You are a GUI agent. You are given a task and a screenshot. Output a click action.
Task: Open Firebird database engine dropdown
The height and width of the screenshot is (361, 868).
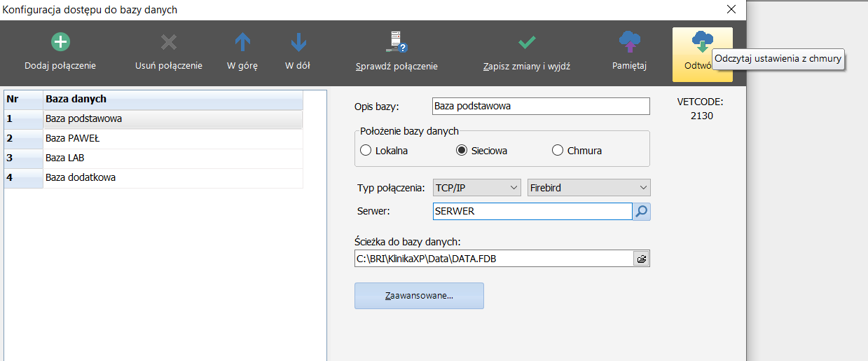pyautogui.click(x=588, y=188)
